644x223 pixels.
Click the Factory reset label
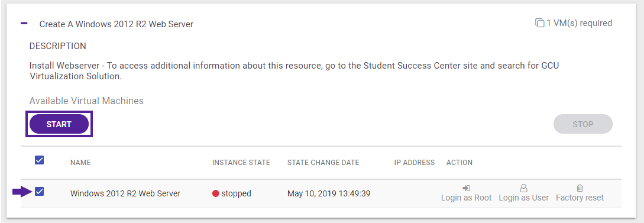click(580, 198)
